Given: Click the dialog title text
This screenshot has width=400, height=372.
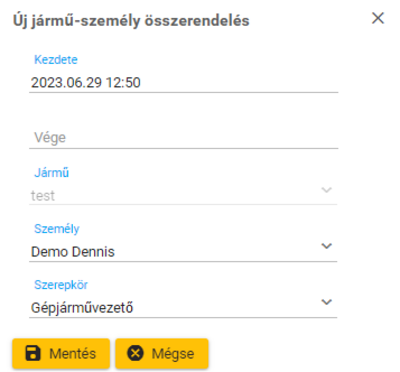Looking at the screenshot, I should [x=131, y=21].
